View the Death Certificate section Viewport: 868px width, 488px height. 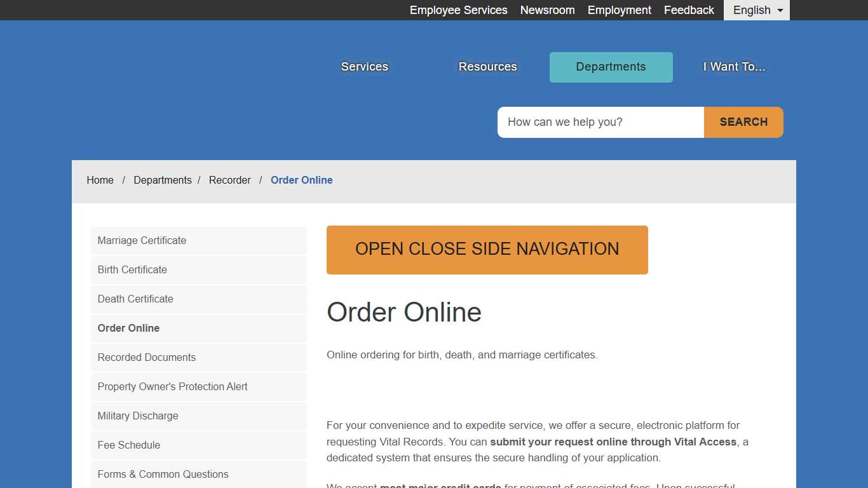click(135, 299)
